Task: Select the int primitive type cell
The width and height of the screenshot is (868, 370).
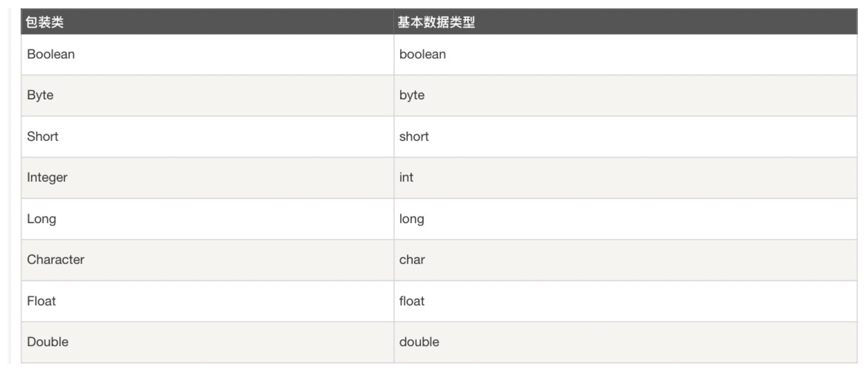Action: (x=406, y=177)
